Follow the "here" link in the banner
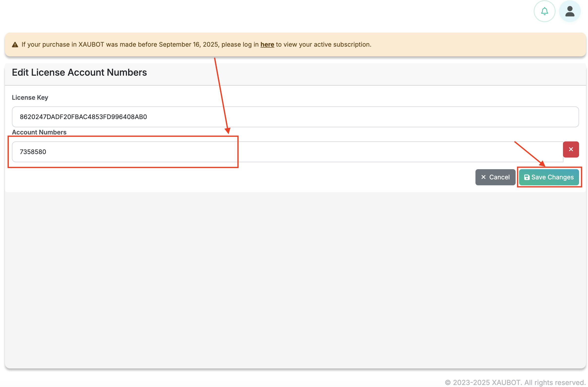The width and height of the screenshot is (588, 387). point(267,44)
